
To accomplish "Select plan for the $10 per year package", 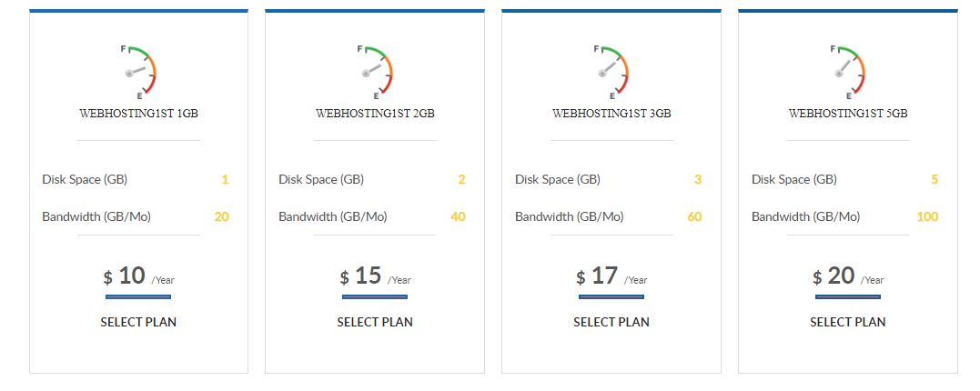I will click(x=138, y=322).
